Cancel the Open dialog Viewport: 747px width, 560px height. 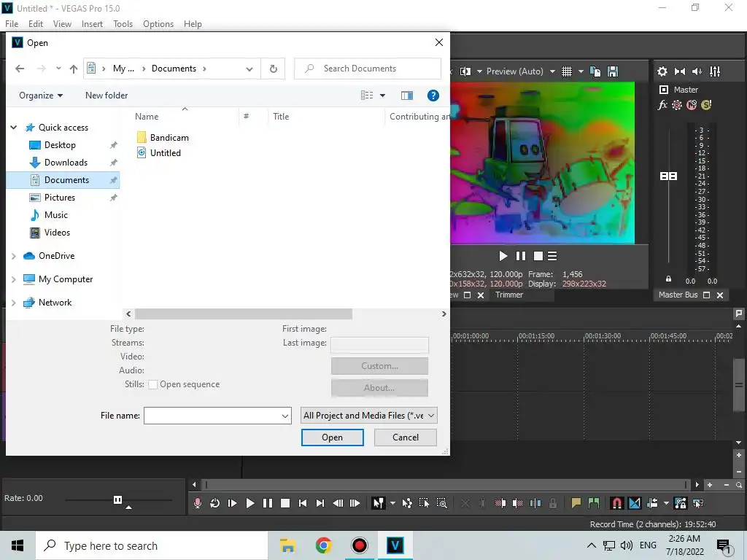pos(406,437)
